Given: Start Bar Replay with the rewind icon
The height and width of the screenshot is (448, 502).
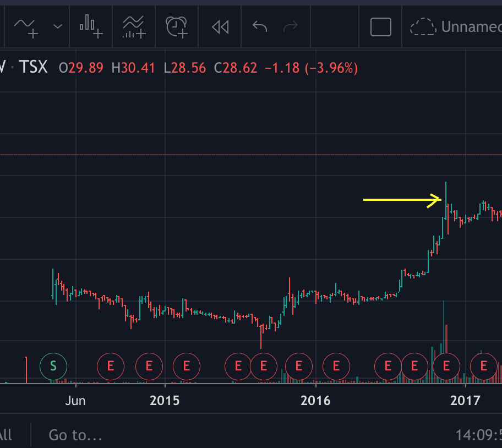Looking at the screenshot, I should click(x=220, y=27).
